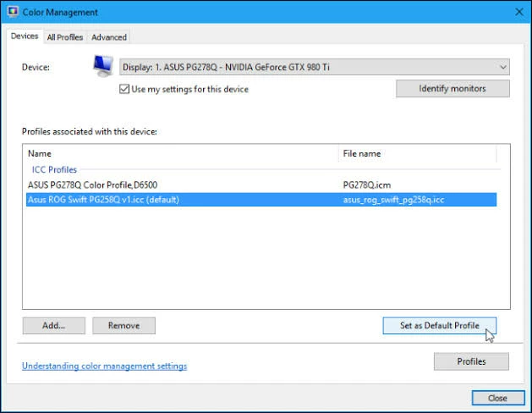Close the window with the X
This screenshot has height=413, width=532.
click(x=519, y=12)
